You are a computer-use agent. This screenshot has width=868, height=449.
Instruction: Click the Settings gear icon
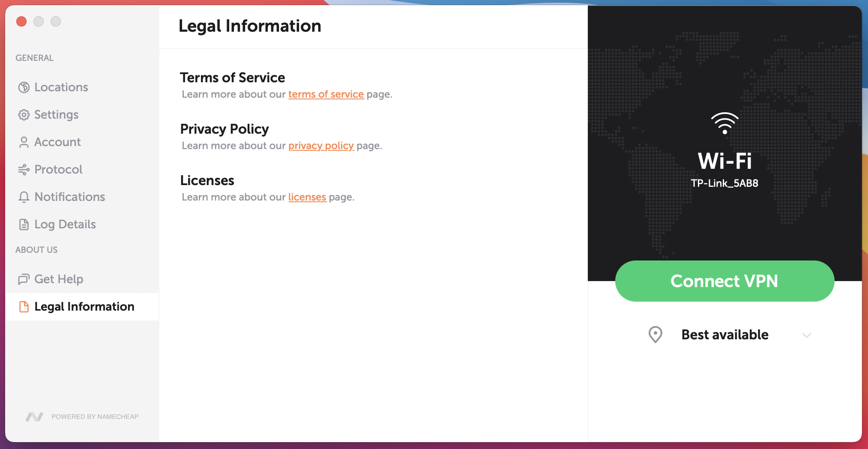pos(24,115)
